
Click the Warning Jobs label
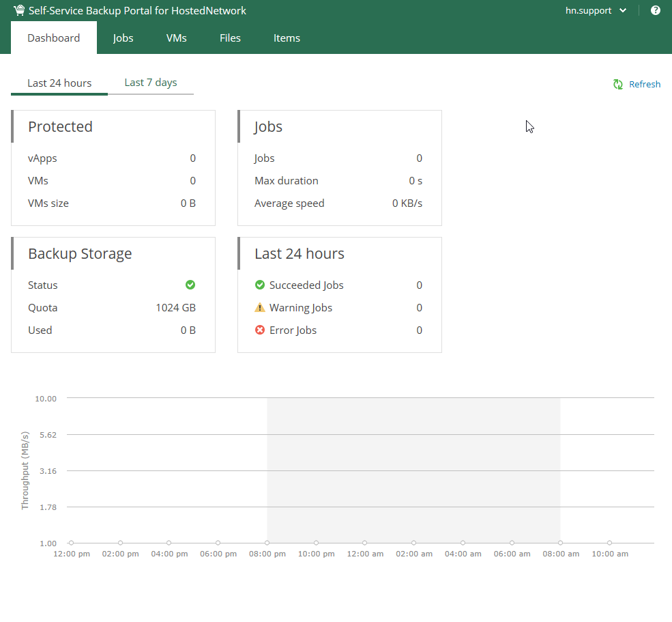300,307
